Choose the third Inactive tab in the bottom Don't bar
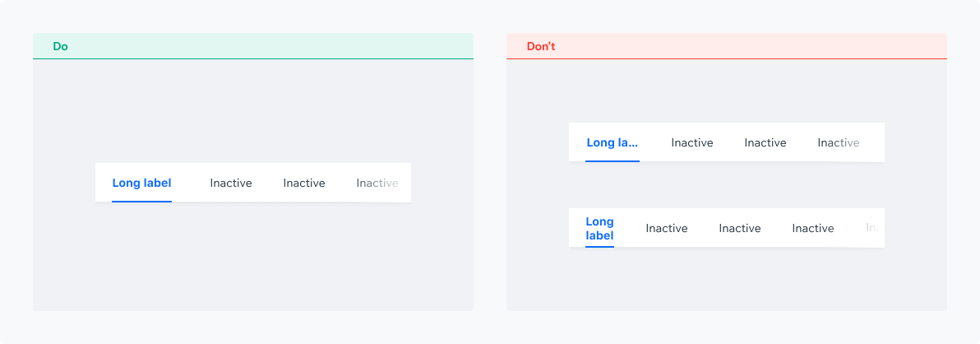Image resolution: width=980 pixels, height=344 pixels. coord(813,228)
